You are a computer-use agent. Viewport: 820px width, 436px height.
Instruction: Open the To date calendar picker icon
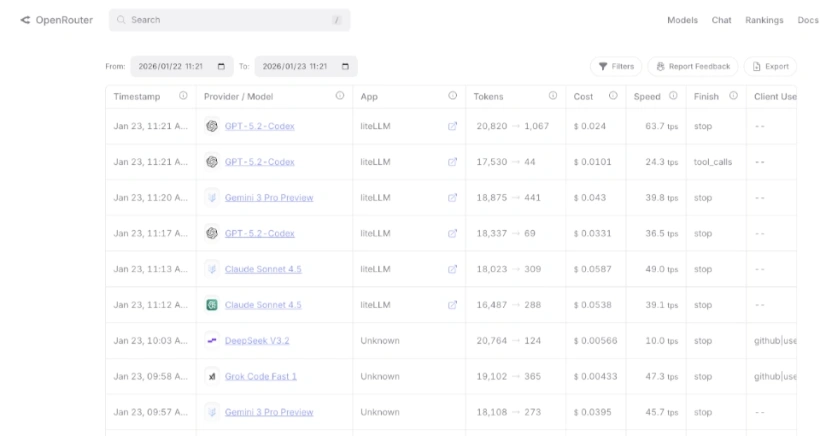point(346,67)
